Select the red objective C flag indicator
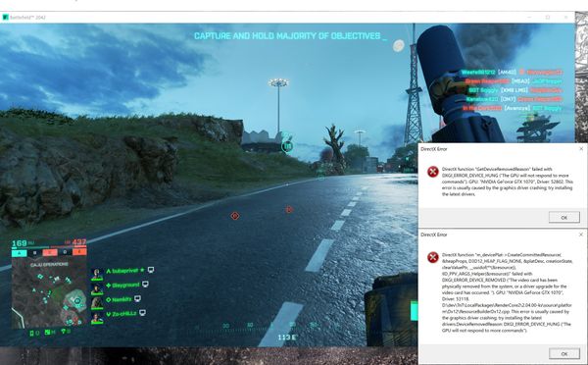The image size is (588, 365). (x=50, y=253)
